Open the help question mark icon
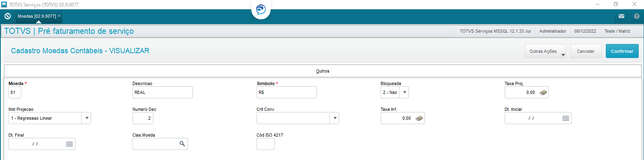This screenshot has height=160, width=644. coord(637,16)
